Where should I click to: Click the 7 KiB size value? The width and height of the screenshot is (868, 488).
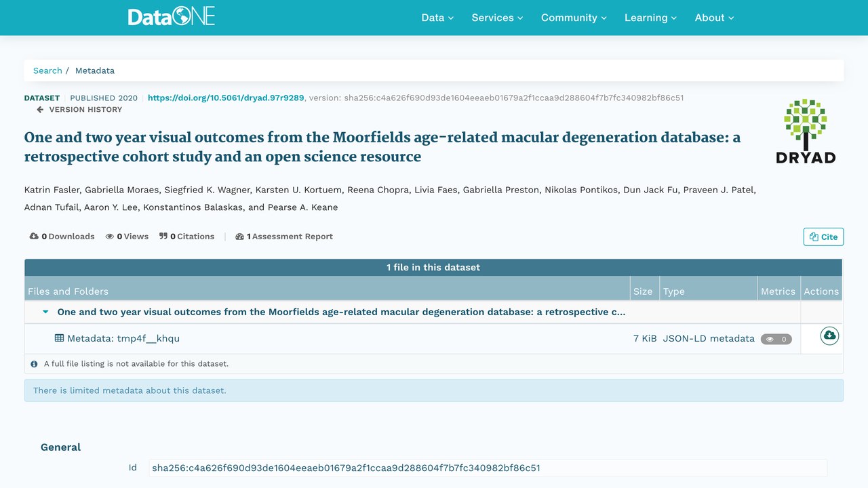pos(645,338)
